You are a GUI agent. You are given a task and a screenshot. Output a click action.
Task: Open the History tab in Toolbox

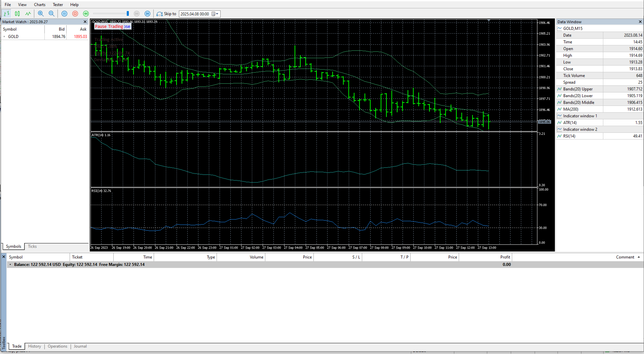[x=35, y=346]
